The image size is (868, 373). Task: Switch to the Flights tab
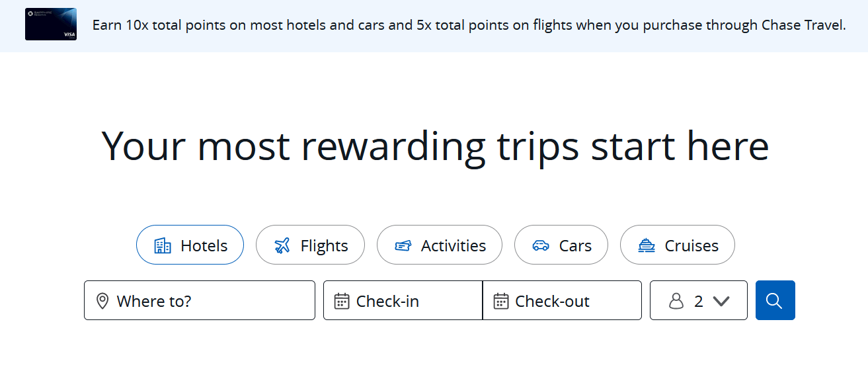[310, 245]
